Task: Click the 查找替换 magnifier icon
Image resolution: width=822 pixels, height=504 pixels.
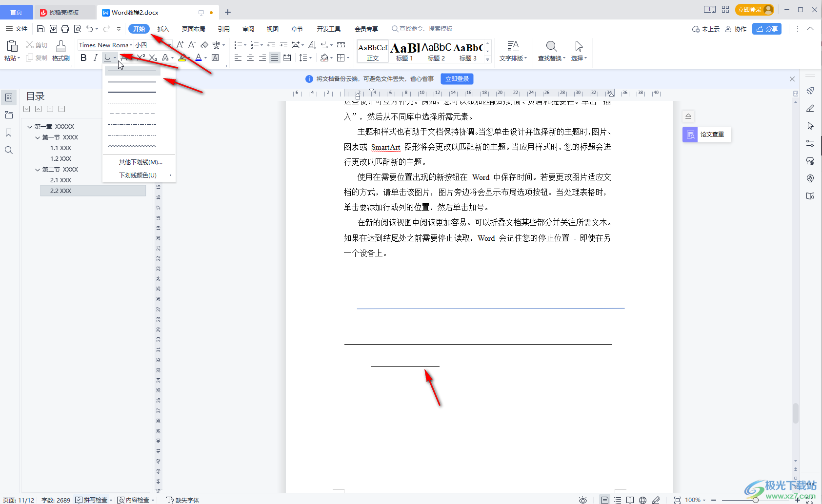Action: tap(551, 46)
